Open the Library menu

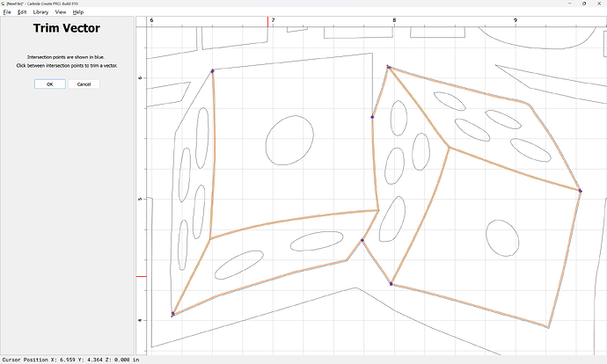click(x=40, y=12)
